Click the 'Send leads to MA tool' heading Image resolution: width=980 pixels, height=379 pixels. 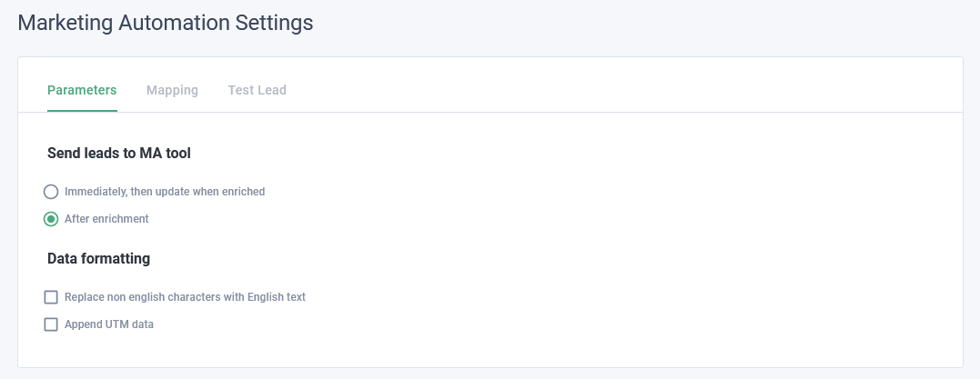[119, 154]
